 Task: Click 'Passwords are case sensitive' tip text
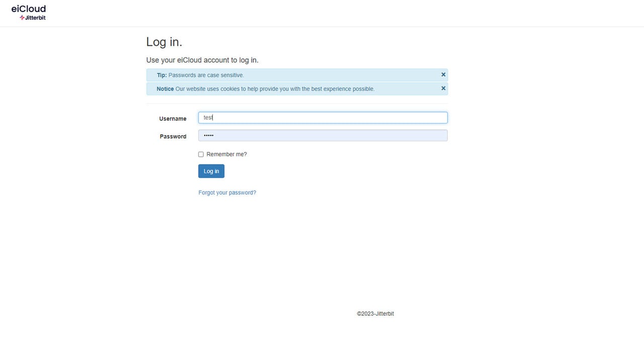[206, 75]
